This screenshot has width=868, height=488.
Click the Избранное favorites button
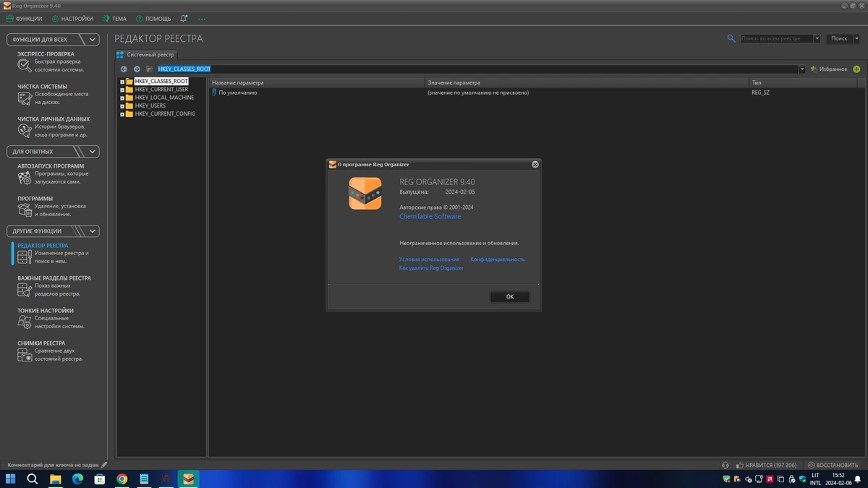point(829,69)
